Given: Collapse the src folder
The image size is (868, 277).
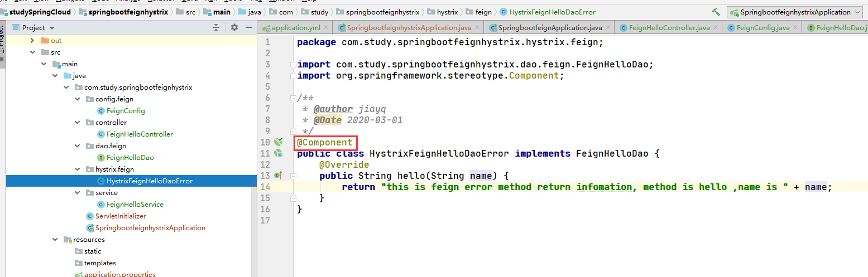Looking at the screenshot, I should pos(32,52).
